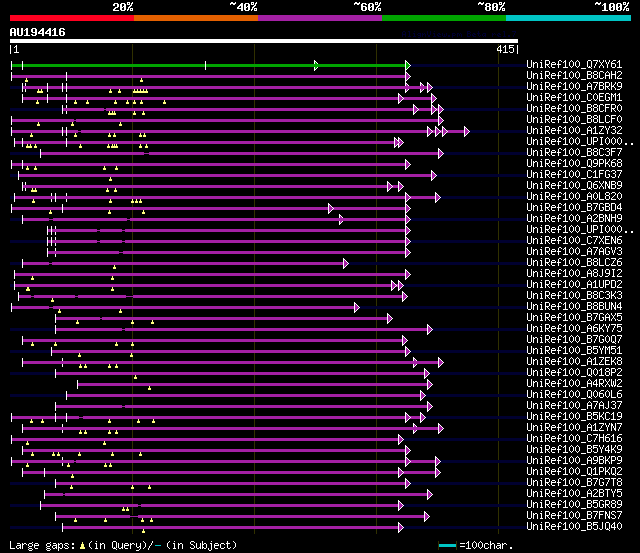Click the "Large gaps:" legend text
The height and width of the screenshot is (553, 640).
[42, 545]
